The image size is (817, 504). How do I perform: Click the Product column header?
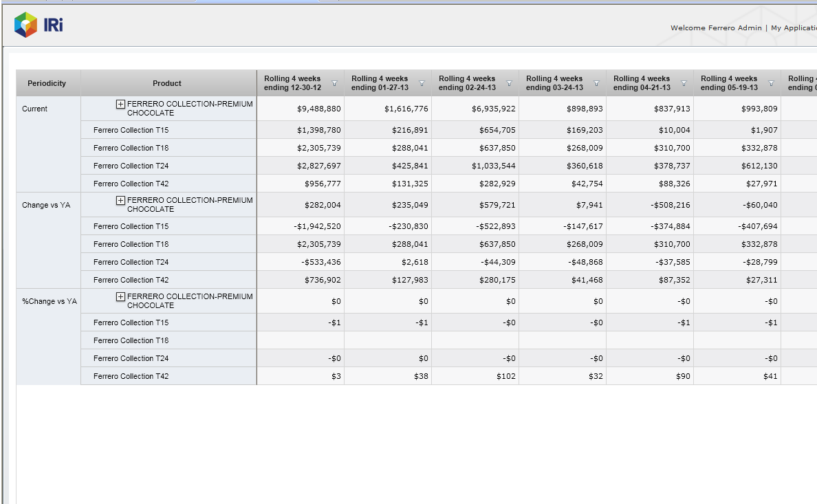click(167, 83)
